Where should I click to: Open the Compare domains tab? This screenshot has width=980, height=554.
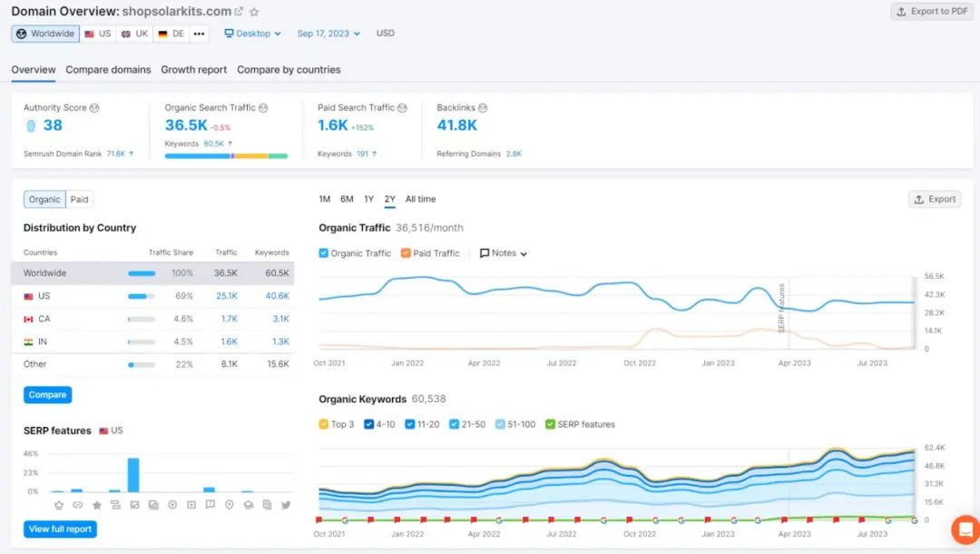tap(108, 70)
